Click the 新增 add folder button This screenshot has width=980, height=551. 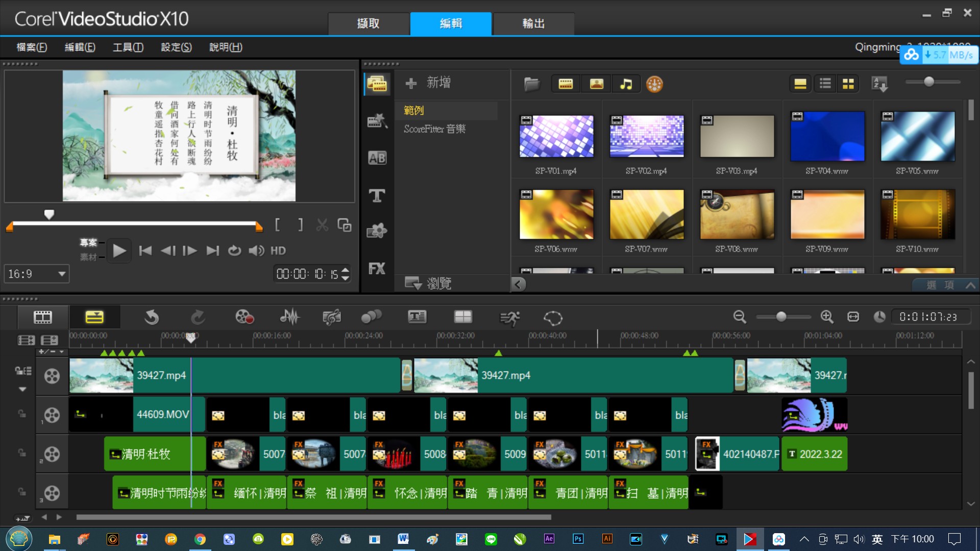tap(428, 83)
